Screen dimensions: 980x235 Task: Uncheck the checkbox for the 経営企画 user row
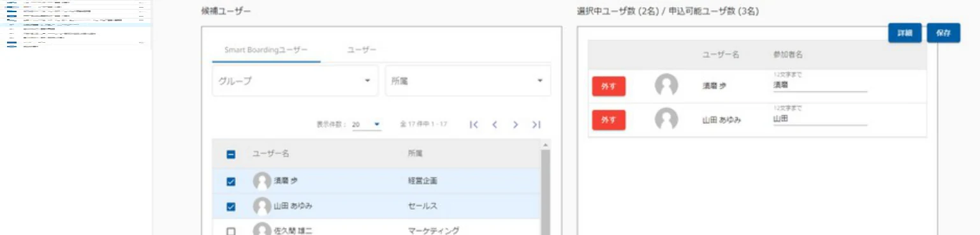click(231, 181)
